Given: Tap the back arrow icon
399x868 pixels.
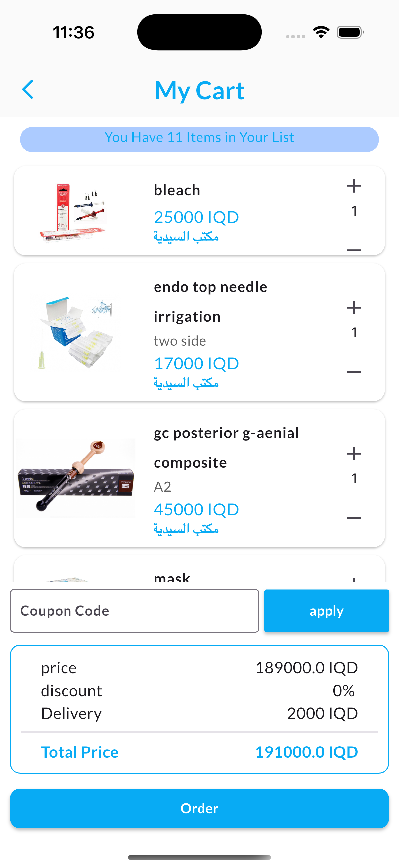Looking at the screenshot, I should (x=28, y=90).
